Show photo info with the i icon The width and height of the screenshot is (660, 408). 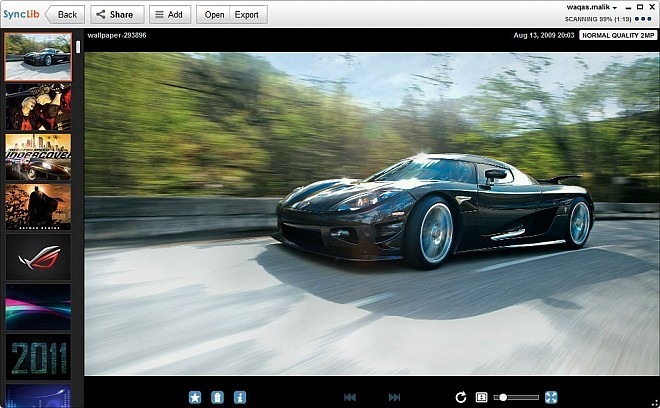coord(239,397)
